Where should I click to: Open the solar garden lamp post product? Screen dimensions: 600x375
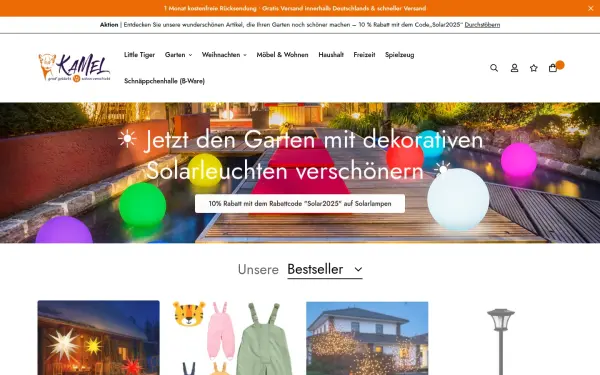501,341
